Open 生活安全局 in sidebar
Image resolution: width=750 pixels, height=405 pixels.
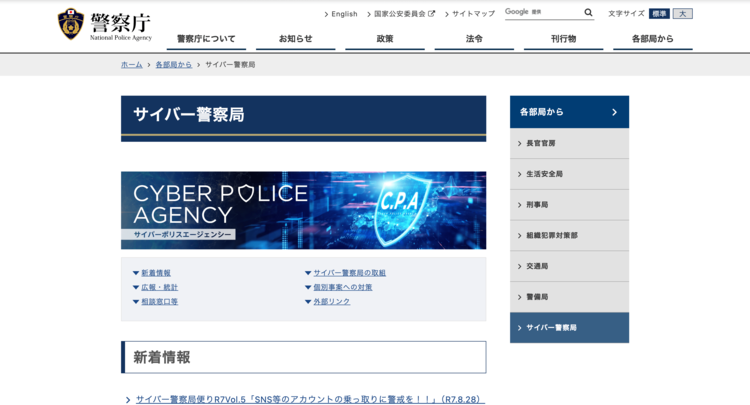tap(569, 174)
